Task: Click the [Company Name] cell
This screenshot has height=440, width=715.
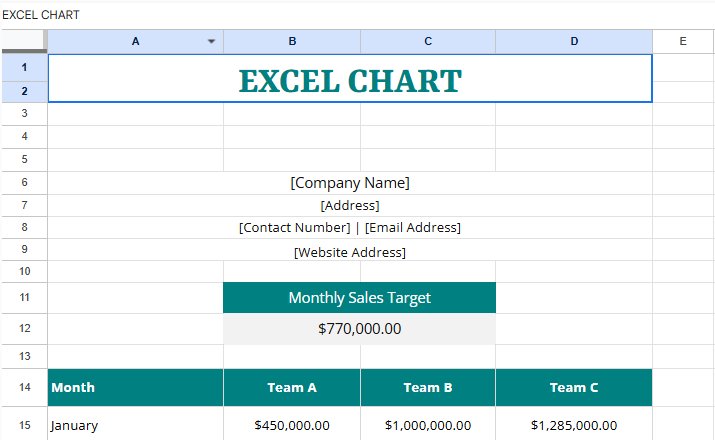Action: [x=350, y=183]
